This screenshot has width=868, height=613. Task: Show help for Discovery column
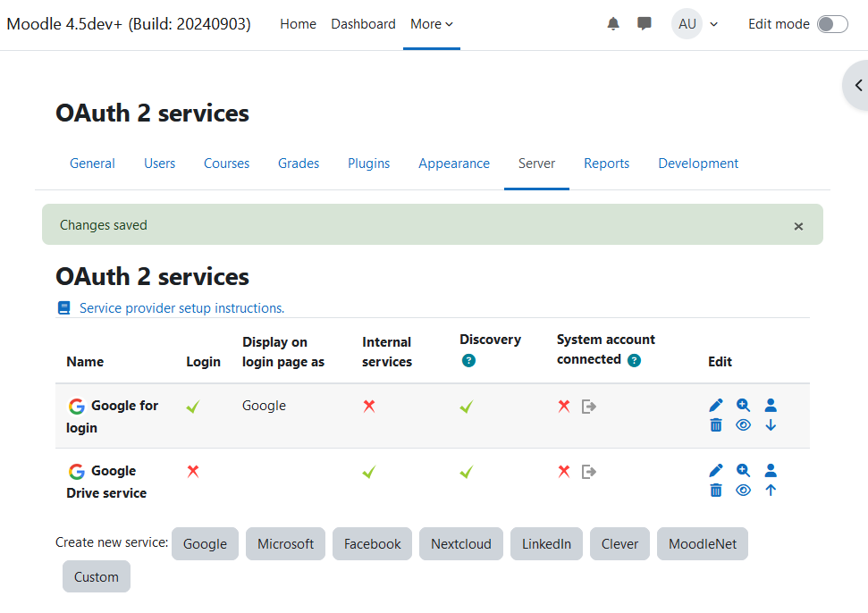(468, 361)
